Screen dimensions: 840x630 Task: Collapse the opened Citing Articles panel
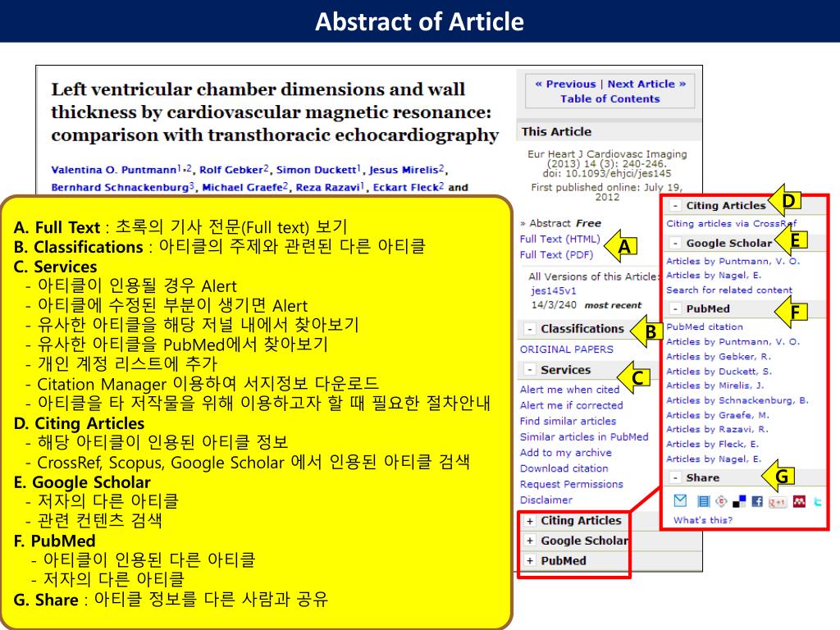click(x=676, y=206)
